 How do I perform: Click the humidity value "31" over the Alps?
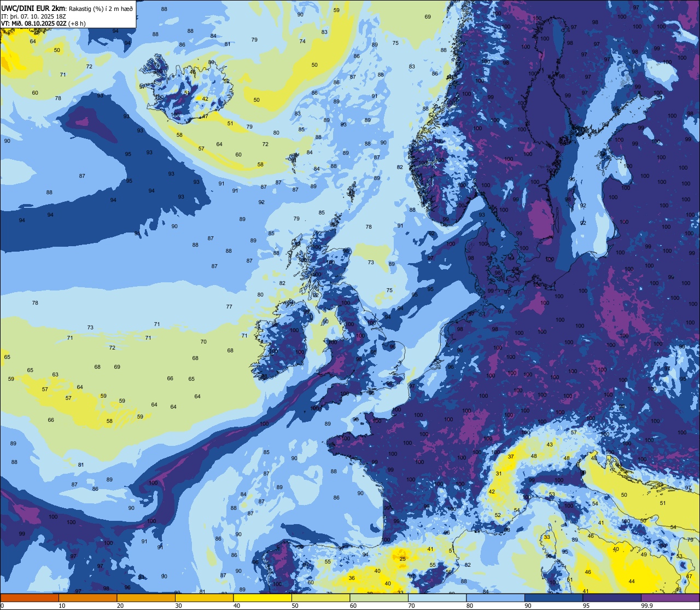(499, 474)
